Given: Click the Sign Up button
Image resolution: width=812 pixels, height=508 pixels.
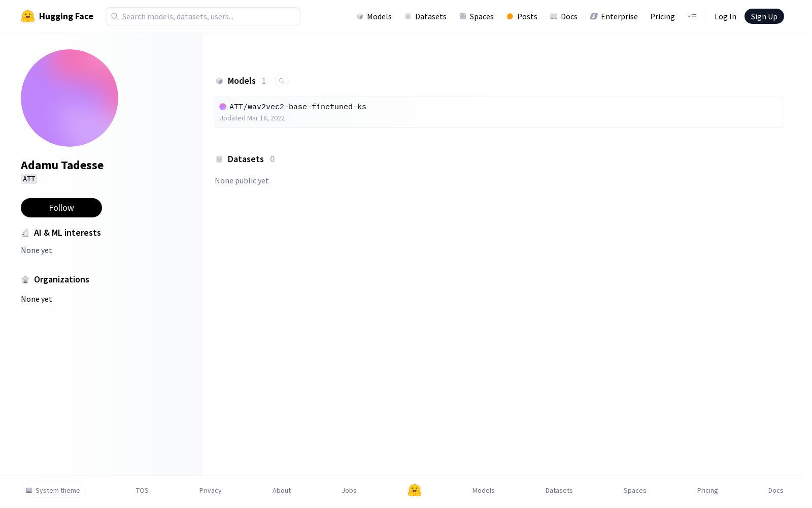Looking at the screenshot, I should tap(764, 16).
